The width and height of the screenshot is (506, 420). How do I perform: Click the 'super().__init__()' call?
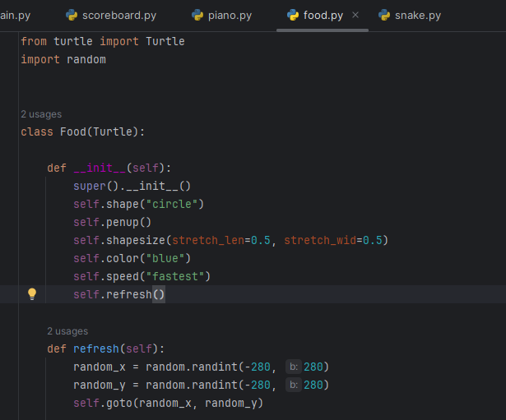(132, 186)
